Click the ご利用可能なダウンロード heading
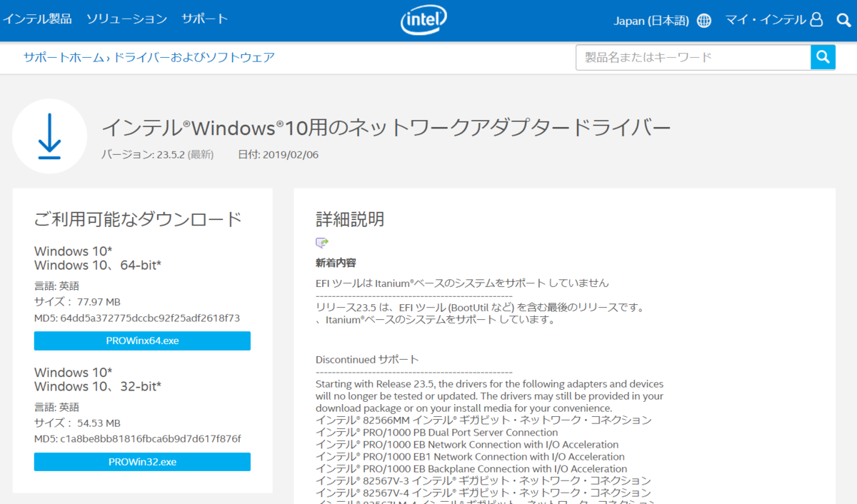This screenshot has width=857, height=504. pyautogui.click(x=139, y=219)
